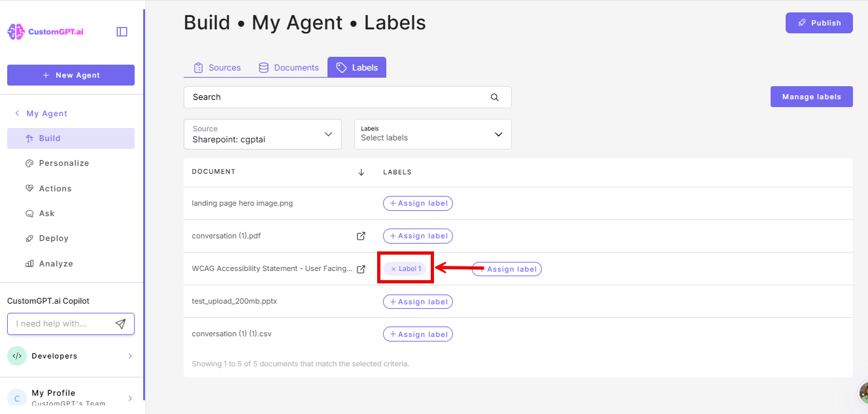The height and width of the screenshot is (414, 868).
Task: Click the Developers code icon
Action: [x=17, y=356]
